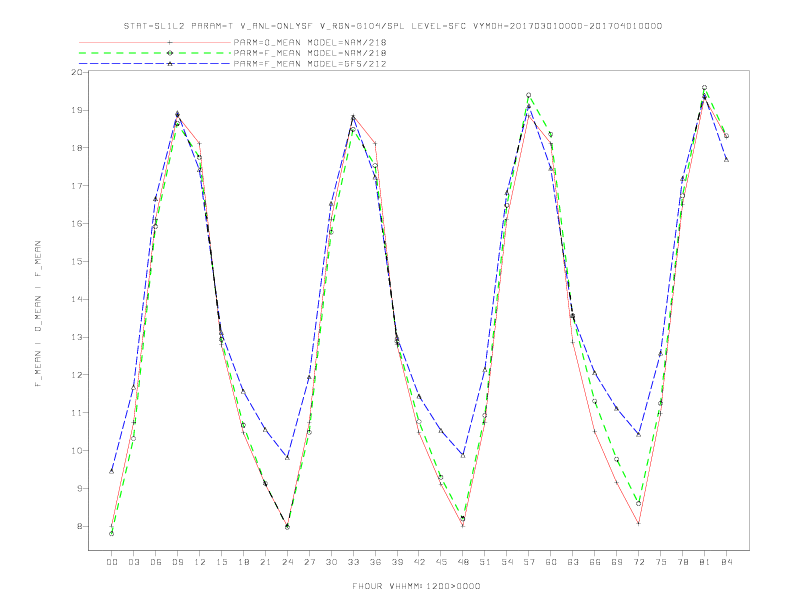
Task: Click the green NAM circle point at hour 66
Action: coord(595,401)
